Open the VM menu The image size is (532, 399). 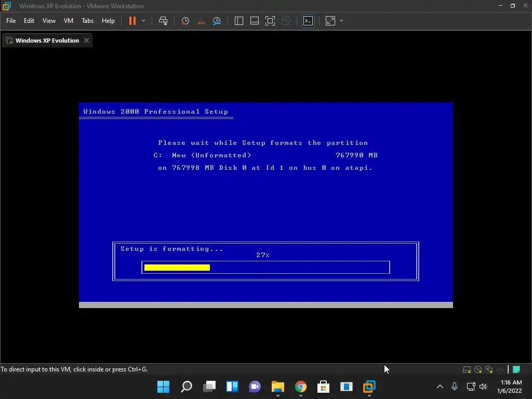click(69, 21)
